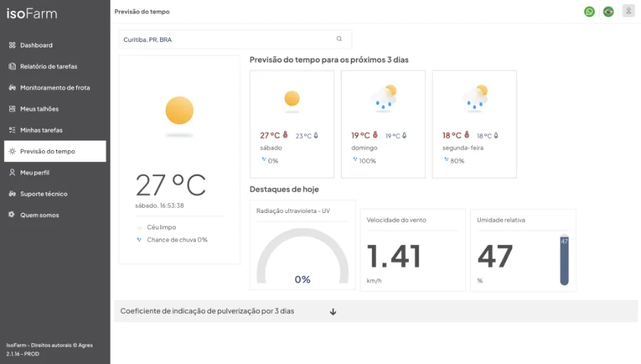The image size is (641, 364).
Task: Click the Meu perfil person icon
Action: (x=12, y=172)
